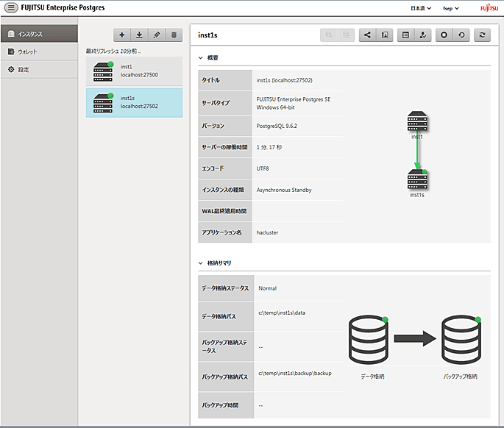Click the Normal data storage status value
Image resolution: width=504 pixels, height=428 pixels.
click(x=267, y=288)
